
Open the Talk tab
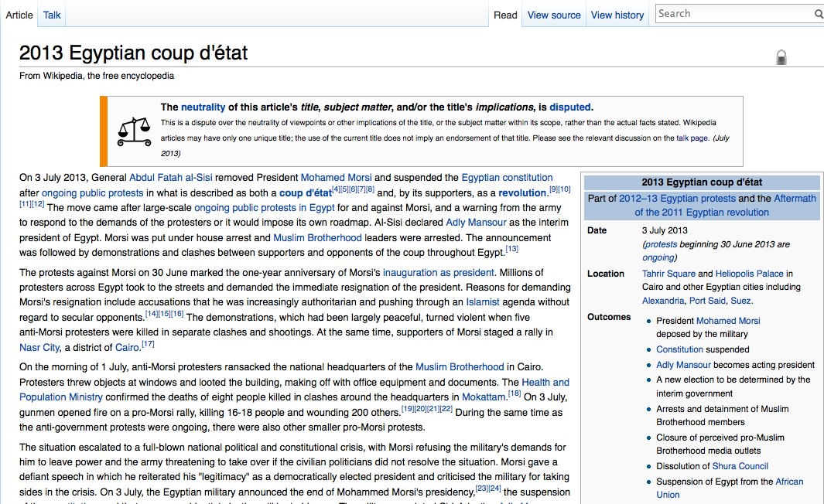click(x=52, y=15)
